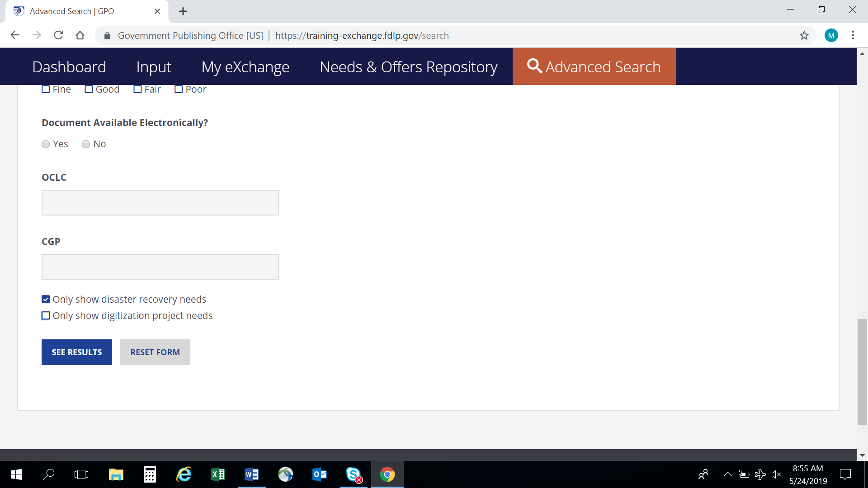This screenshot has width=868, height=488.
Task: Click the Chrome taskbar icon
Action: pos(387,474)
